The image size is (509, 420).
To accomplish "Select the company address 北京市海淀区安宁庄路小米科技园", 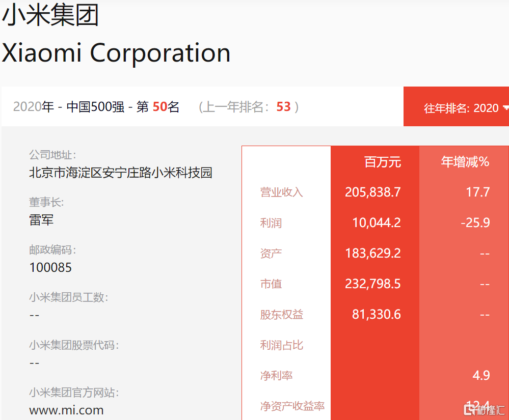I will tap(120, 173).
